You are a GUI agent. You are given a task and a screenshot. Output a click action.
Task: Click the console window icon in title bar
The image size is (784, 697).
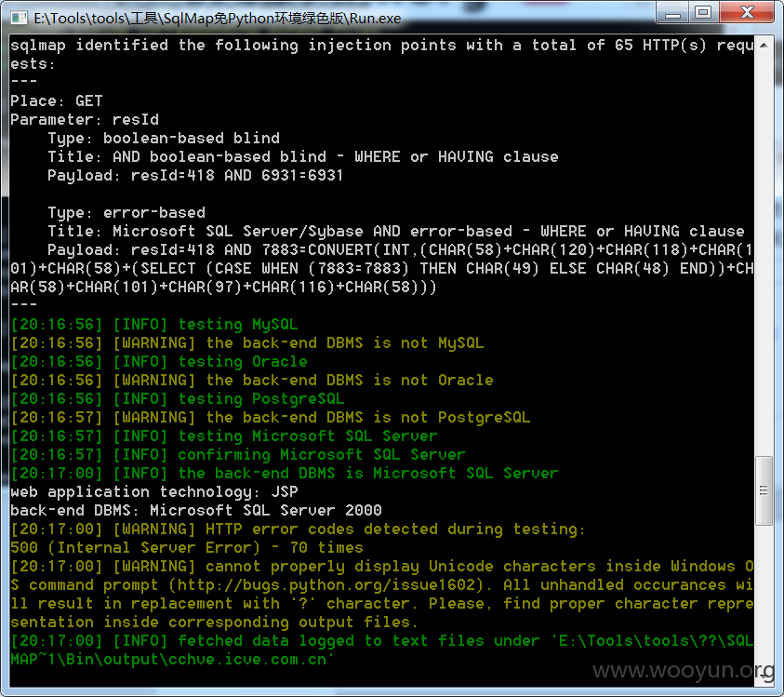pos(19,18)
